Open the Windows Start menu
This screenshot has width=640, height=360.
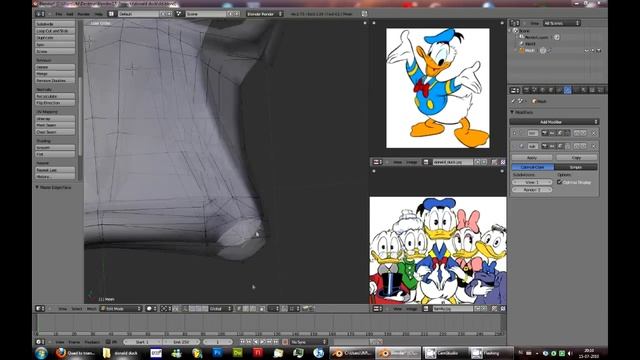(41, 353)
